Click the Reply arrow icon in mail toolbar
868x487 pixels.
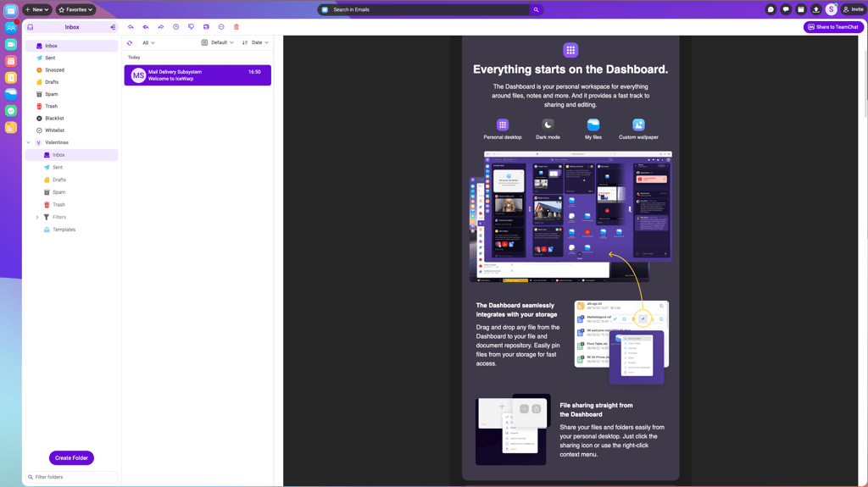[131, 26]
